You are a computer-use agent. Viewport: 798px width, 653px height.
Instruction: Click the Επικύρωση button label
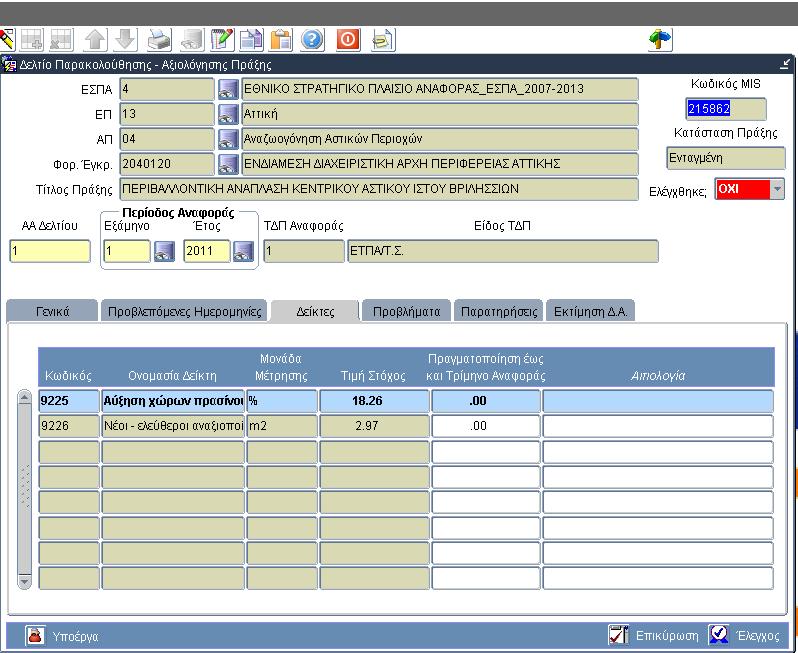tap(667, 636)
